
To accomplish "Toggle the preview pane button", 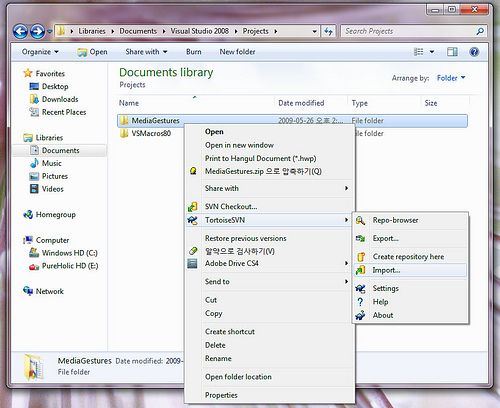I will pyautogui.click(x=452, y=52).
